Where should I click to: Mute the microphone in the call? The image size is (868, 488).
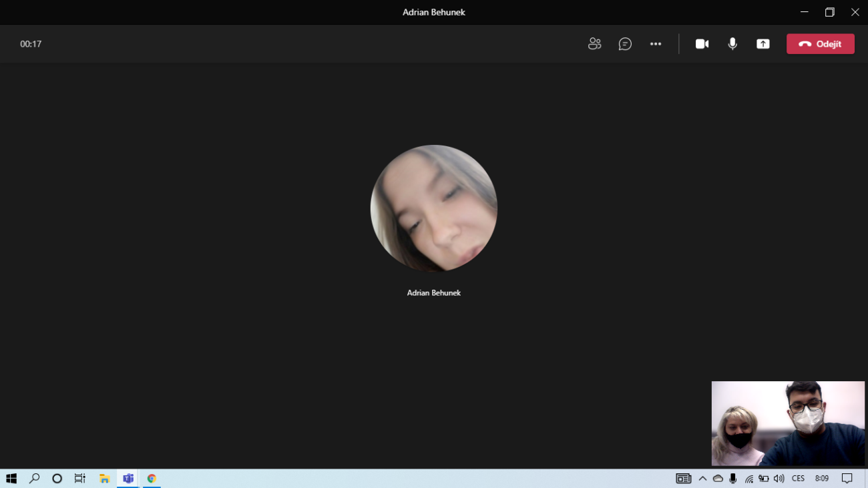[x=732, y=44]
